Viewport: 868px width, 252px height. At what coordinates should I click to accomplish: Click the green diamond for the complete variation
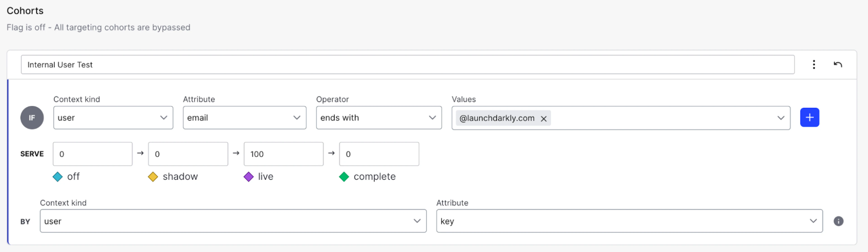point(344,176)
